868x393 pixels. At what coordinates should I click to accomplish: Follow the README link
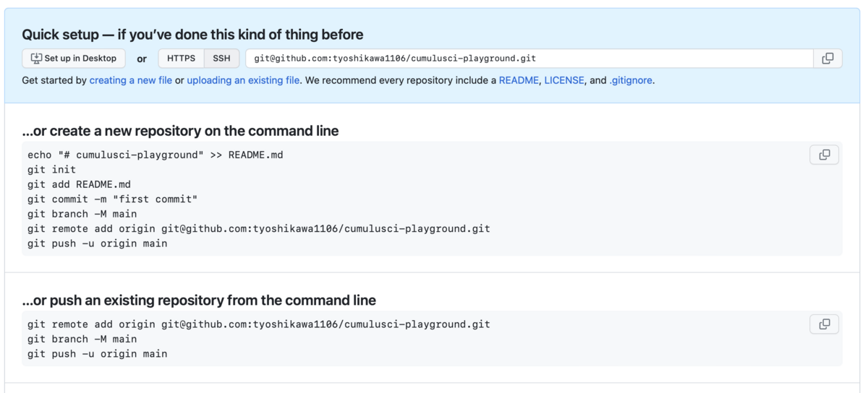(x=519, y=80)
